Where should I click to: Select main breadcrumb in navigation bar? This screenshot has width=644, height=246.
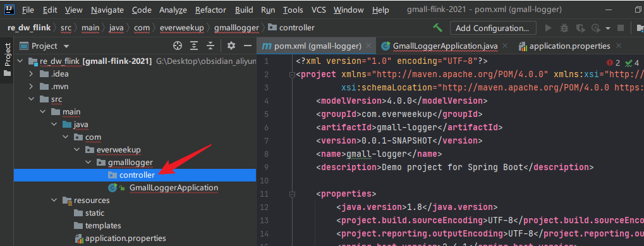(x=90, y=28)
